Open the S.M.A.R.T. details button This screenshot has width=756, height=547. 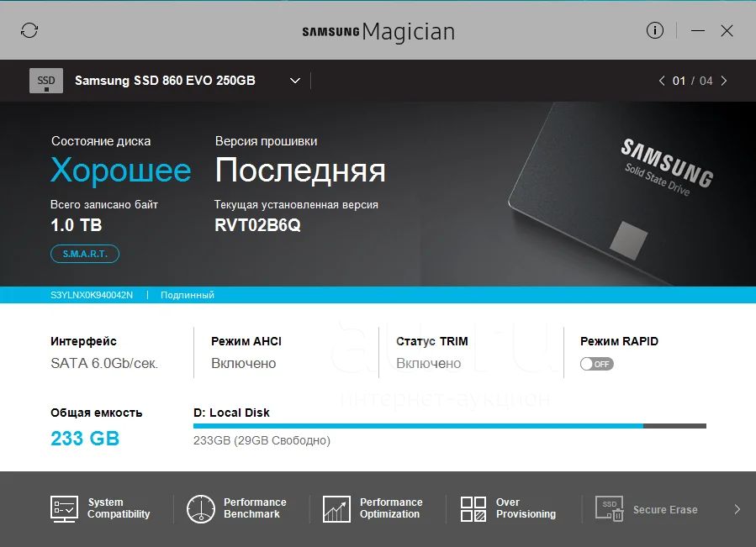coord(85,254)
